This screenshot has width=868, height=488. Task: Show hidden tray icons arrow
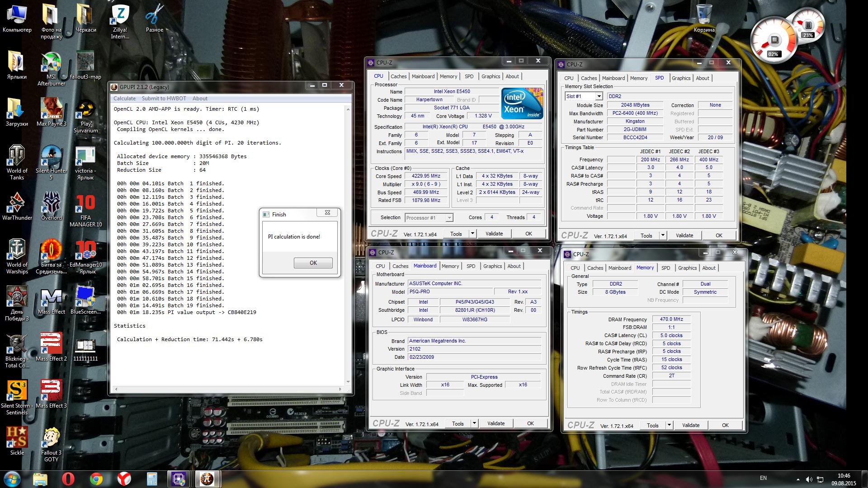pos(798,479)
